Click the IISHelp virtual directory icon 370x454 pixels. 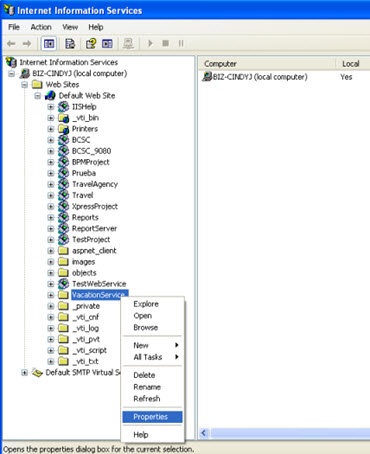(x=63, y=107)
